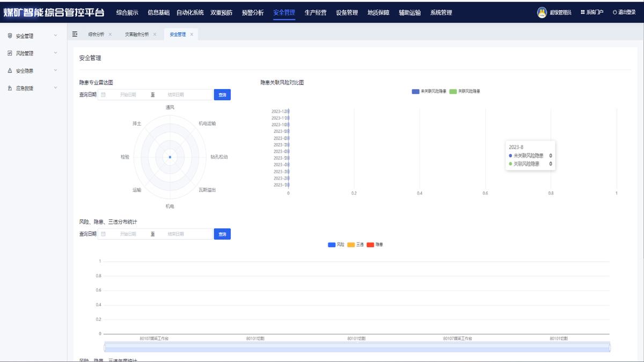The image size is (644, 362).
Task: Click the chart icon beside 风险管理 in sidebar
Action: pyautogui.click(x=10, y=53)
